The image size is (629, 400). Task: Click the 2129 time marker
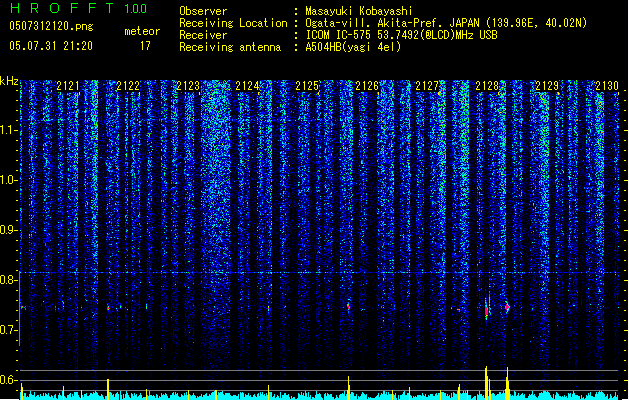point(547,86)
